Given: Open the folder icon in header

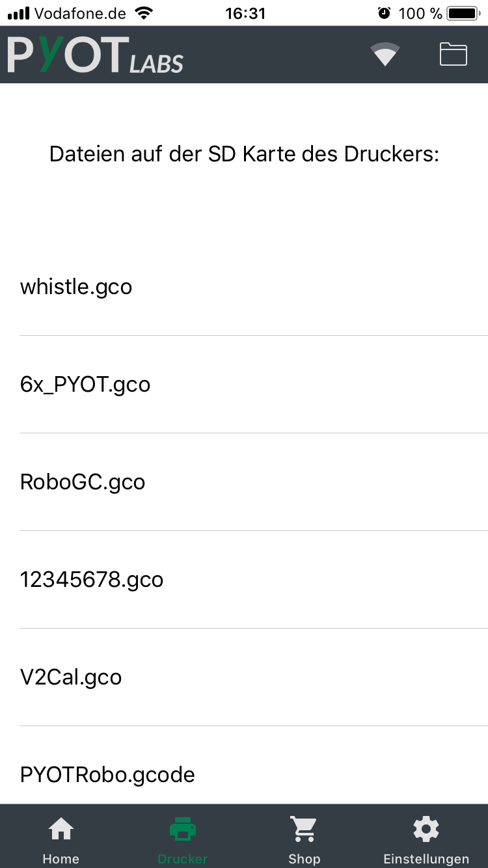Looking at the screenshot, I should (x=454, y=54).
